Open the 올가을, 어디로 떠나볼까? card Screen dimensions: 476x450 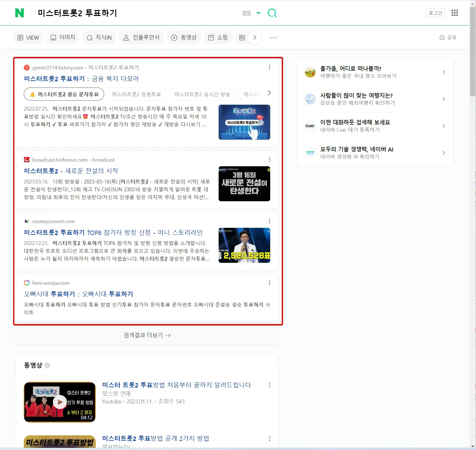point(375,72)
